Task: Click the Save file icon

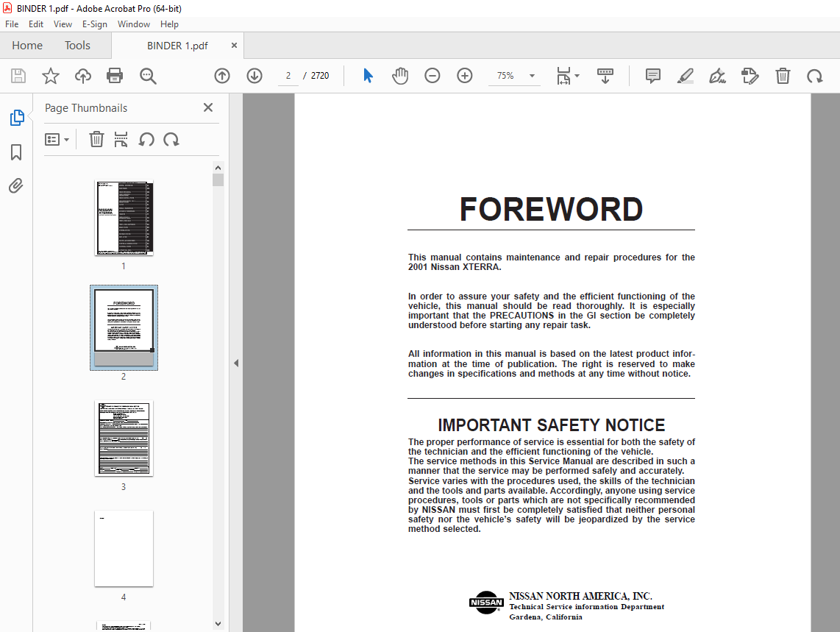Action: (x=18, y=76)
